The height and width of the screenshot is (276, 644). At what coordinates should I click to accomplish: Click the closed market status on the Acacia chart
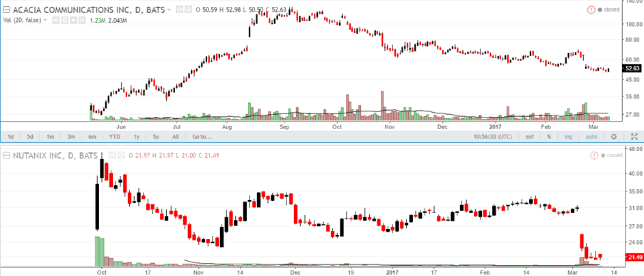(x=608, y=10)
